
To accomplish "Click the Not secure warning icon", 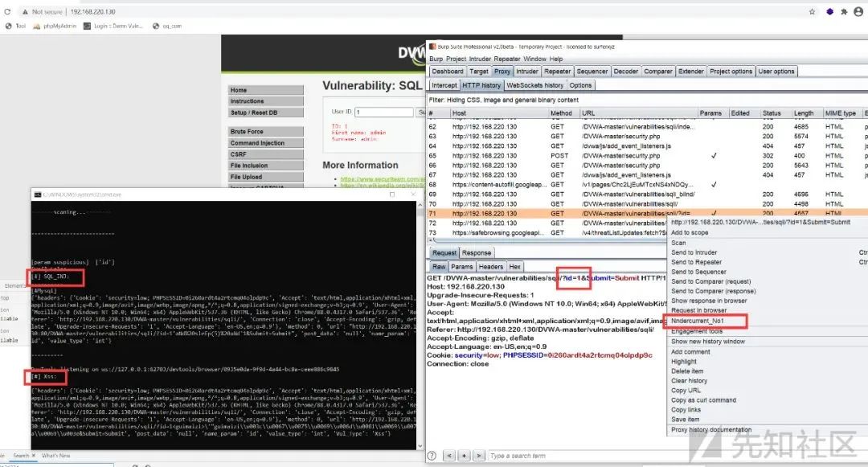I will click(x=25, y=11).
